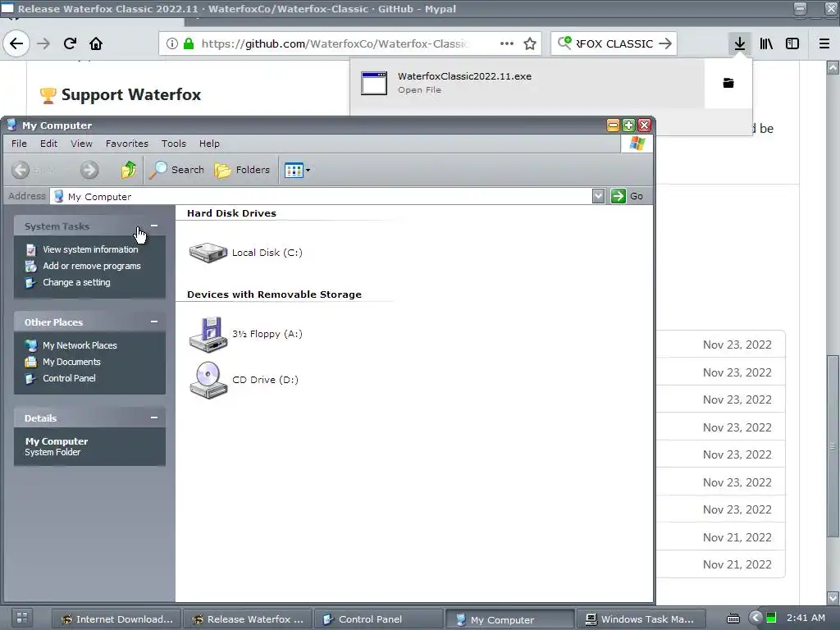Image resolution: width=840 pixels, height=630 pixels.
Task: Switch to Control Panel taskbar item
Action: [x=379, y=619]
